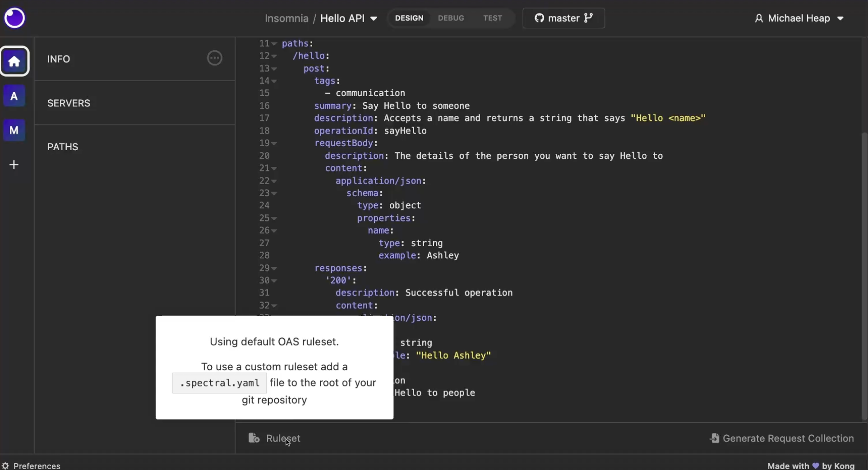
Task: Click the '.spectral.yaml' code label in popup
Action: pos(219,383)
